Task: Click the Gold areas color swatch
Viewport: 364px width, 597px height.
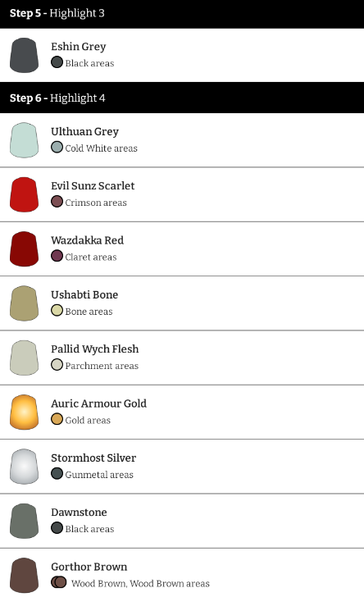Action: click(x=57, y=419)
